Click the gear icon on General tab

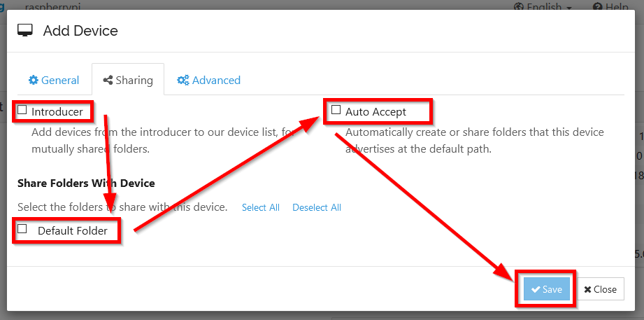click(x=33, y=81)
